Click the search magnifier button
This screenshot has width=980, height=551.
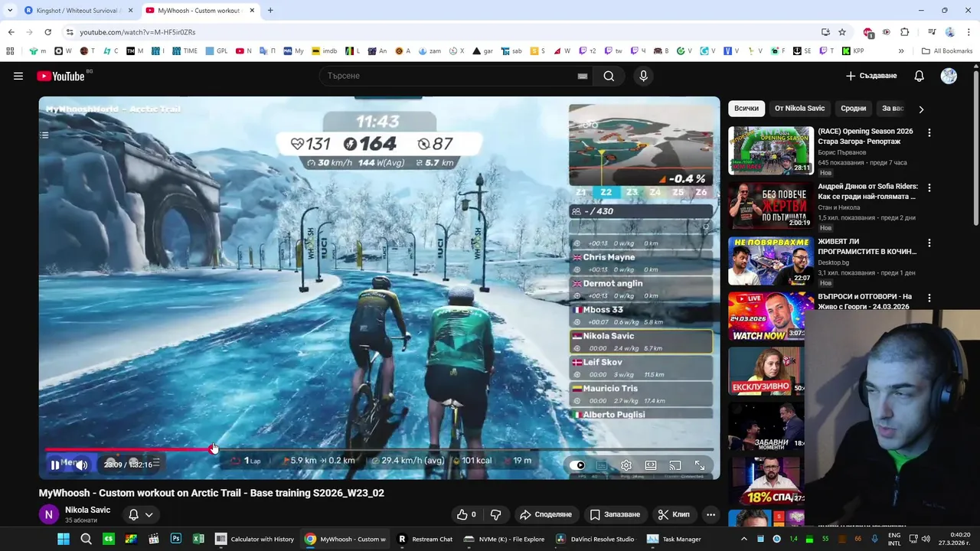point(609,76)
